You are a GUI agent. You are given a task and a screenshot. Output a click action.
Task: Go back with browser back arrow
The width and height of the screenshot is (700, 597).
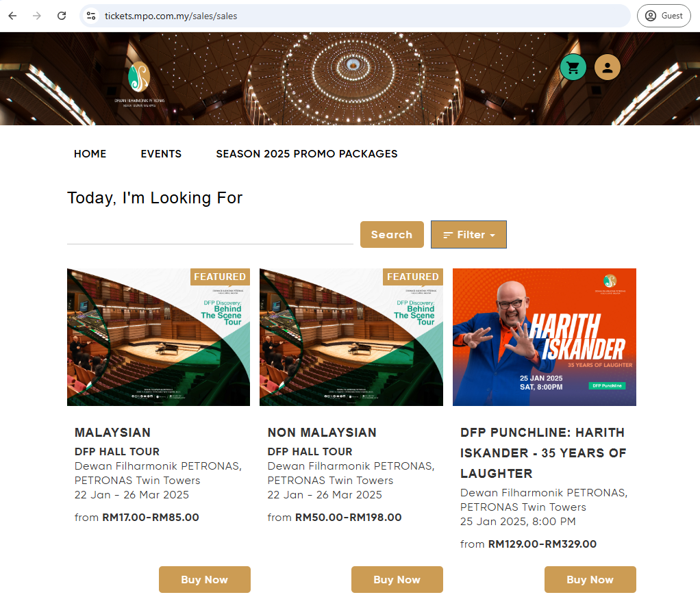(12, 16)
